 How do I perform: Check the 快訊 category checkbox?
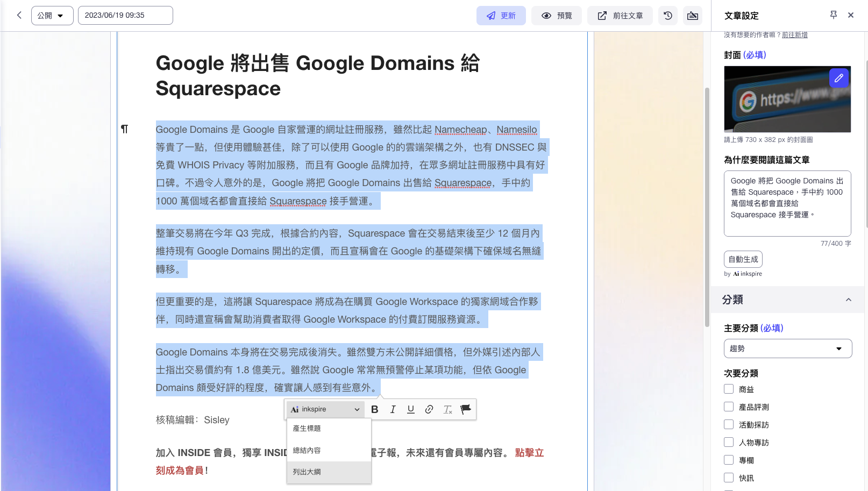[729, 478]
